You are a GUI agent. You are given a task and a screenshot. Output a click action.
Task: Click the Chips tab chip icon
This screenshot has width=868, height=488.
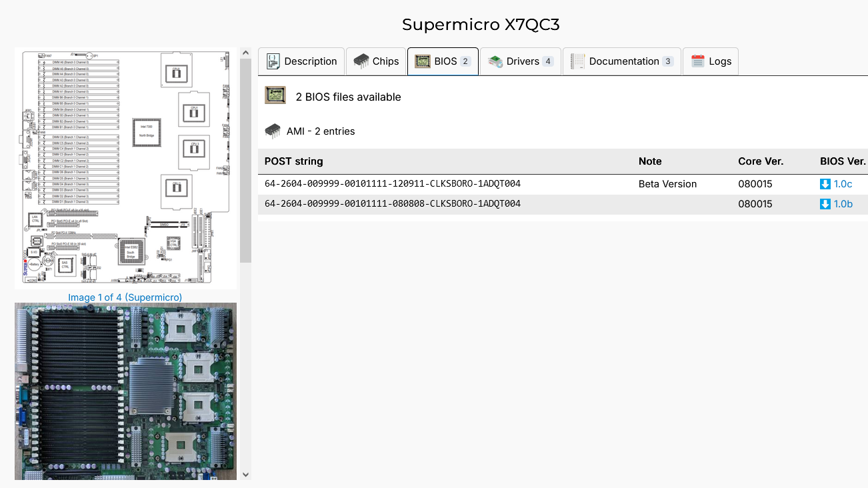361,61
